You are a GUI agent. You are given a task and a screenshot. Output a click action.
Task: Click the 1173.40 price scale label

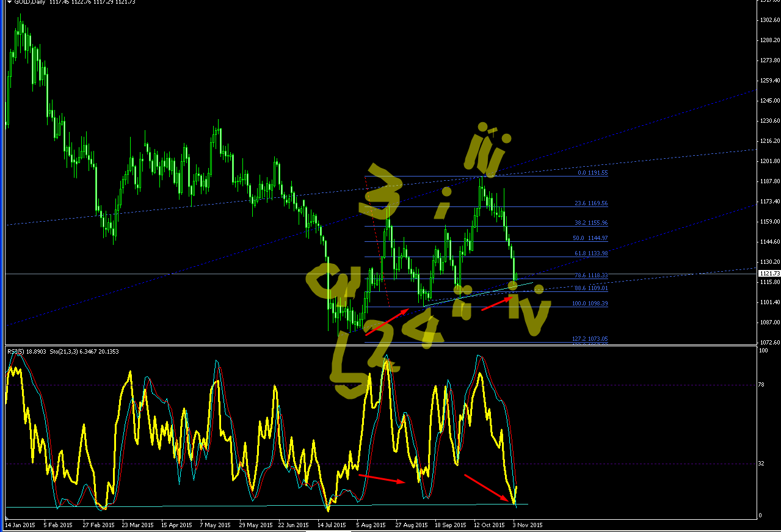771,201
